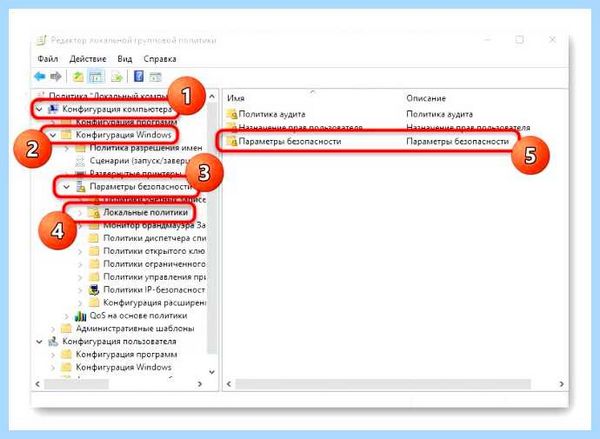The image size is (600, 439).
Task: Click the Back arrow toolbar icon
Action: pos(39,77)
